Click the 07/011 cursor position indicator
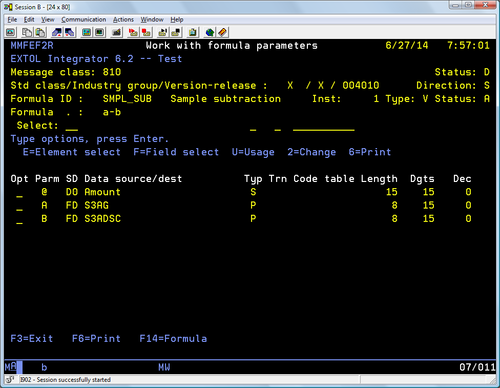The image size is (500, 388). [x=477, y=367]
